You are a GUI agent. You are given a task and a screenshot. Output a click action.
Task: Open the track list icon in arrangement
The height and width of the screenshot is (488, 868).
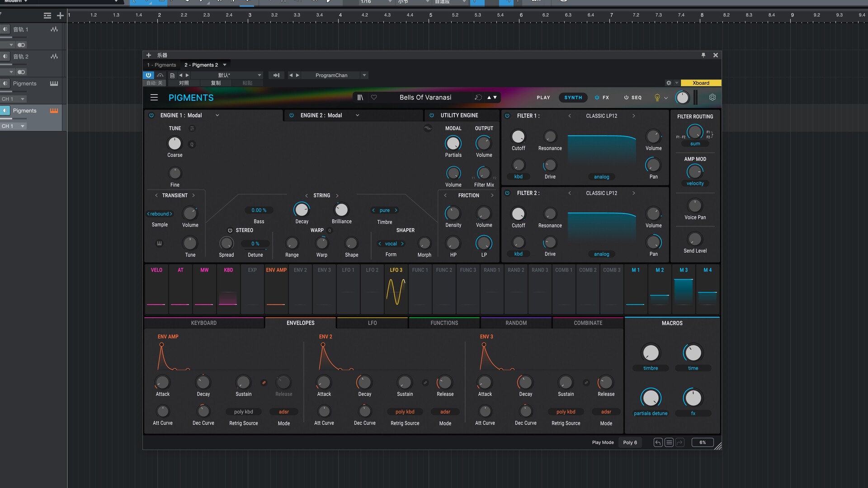pos(47,16)
